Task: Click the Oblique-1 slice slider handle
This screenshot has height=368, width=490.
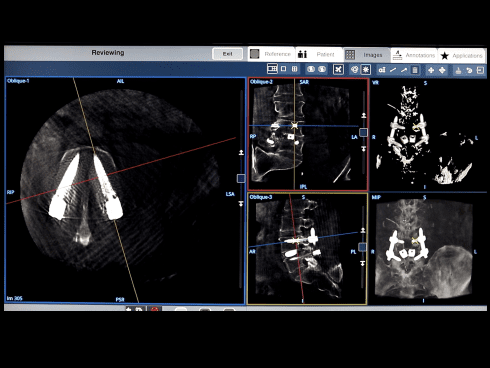Action: pos(241,178)
